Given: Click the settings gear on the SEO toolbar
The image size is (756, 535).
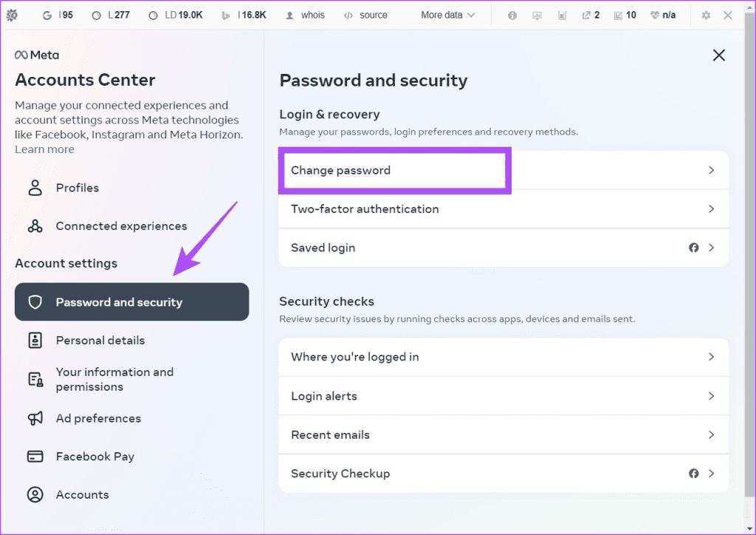Looking at the screenshot, I should click(705, 14).
